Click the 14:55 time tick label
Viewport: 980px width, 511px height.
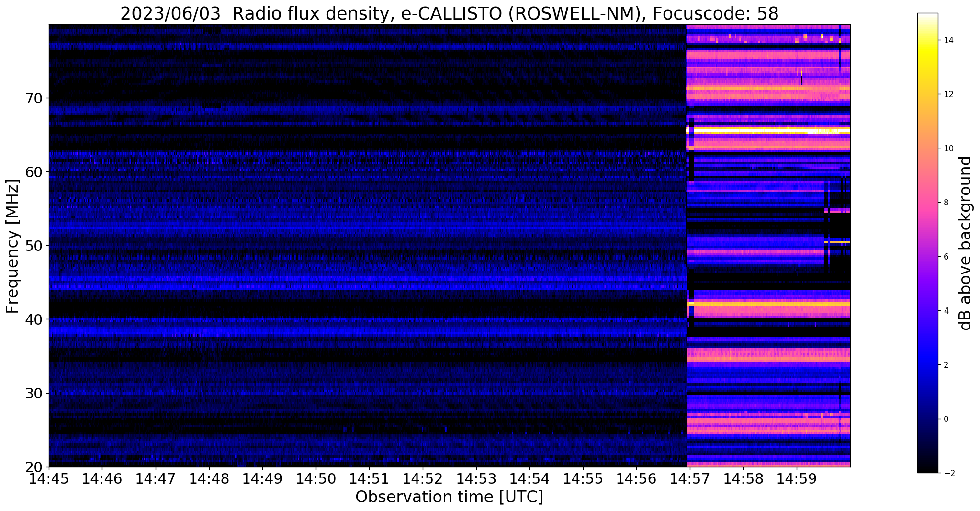click(x=583, y=478)
